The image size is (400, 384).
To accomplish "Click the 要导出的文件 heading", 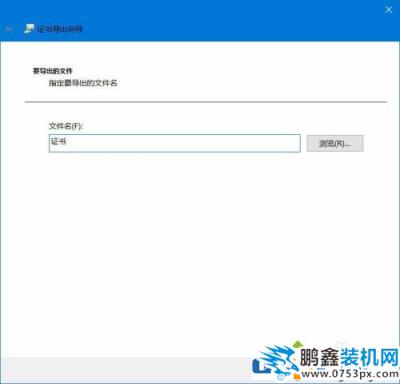I will (x=52, y=71).
